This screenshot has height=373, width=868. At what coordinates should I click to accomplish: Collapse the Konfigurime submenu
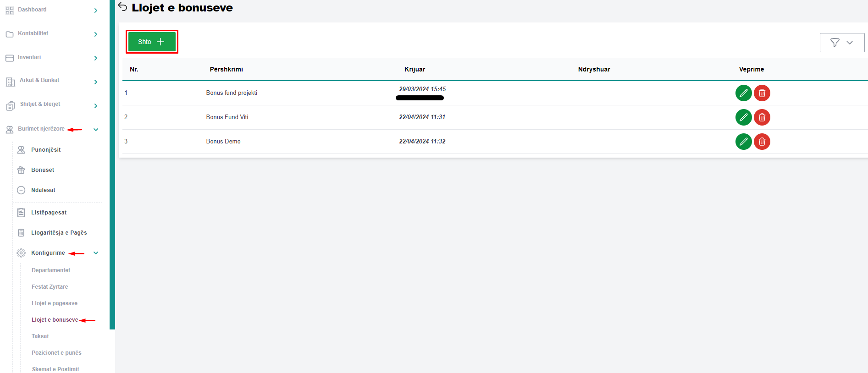click(x=96, y=253)
